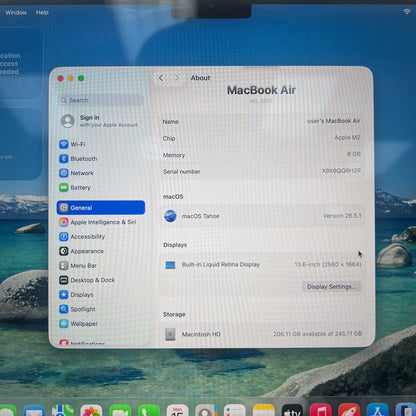Click the MacBook Air heading
The height and width of the screenshot is (416, 416).
point(261,90)
